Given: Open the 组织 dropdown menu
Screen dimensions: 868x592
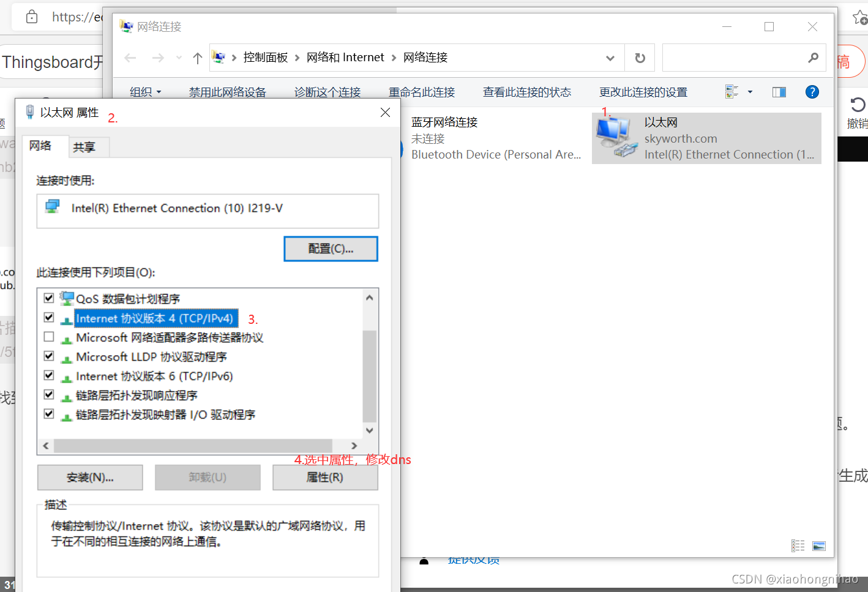Looking at the screenshot, I should tap(145, 92).
